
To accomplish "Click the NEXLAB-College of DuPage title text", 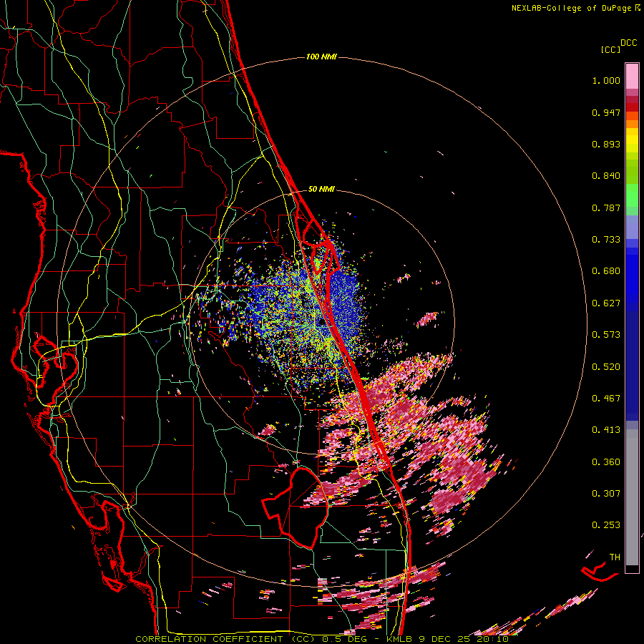I will pos(571,8).
